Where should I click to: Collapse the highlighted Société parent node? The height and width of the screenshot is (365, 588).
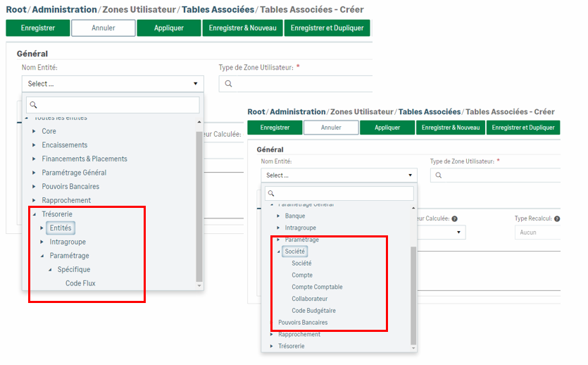click(x=280, y=252)
